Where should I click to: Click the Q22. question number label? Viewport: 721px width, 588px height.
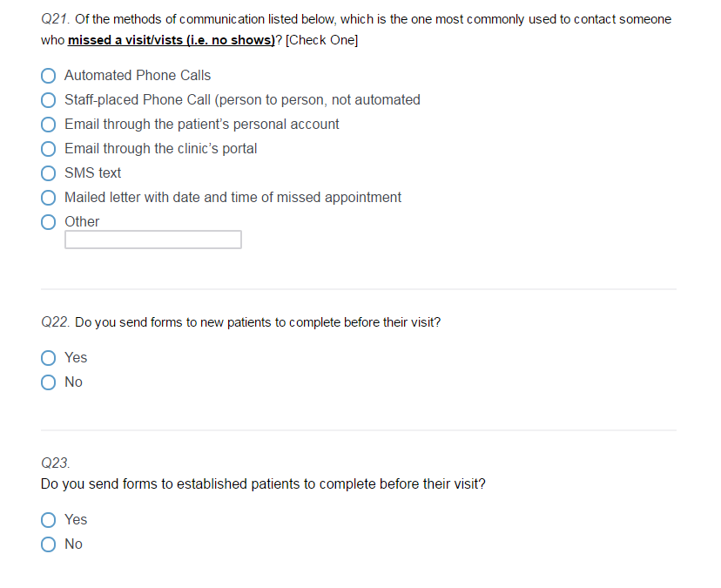click(x=56, y=322)
